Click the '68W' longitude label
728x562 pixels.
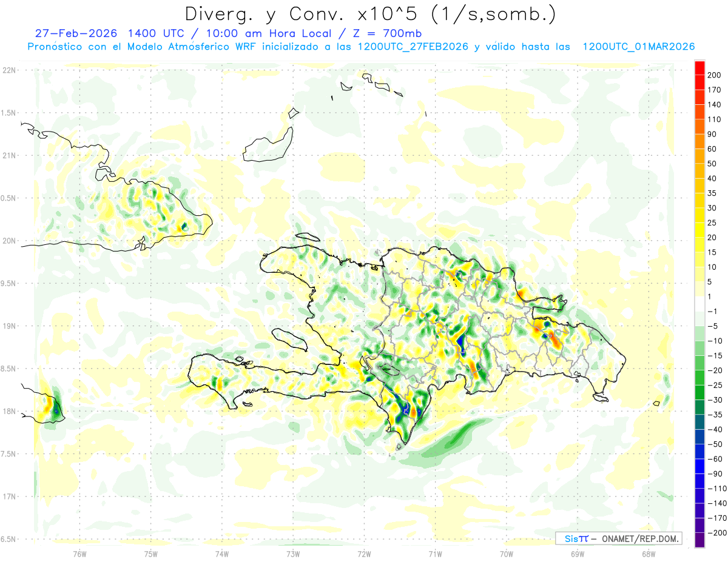tap(649, 554)
